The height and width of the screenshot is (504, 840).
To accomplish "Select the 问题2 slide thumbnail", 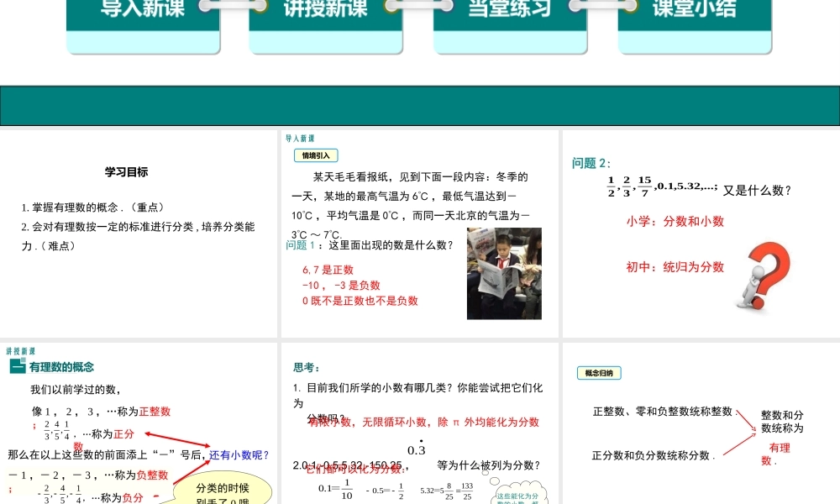I will click(701, 234).
